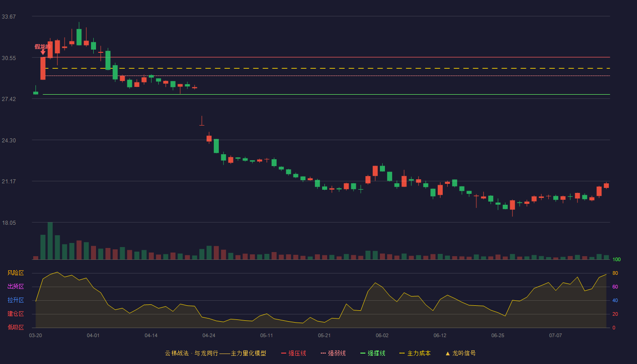Viewport: 637px width, 364px height.
Task: Click the 21.17 price axis label
Action: (9, 182)
